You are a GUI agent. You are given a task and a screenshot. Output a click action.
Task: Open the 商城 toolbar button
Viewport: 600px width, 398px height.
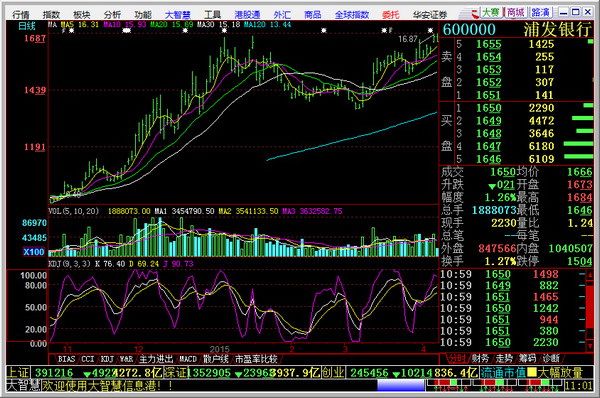[x=515, y=13]
